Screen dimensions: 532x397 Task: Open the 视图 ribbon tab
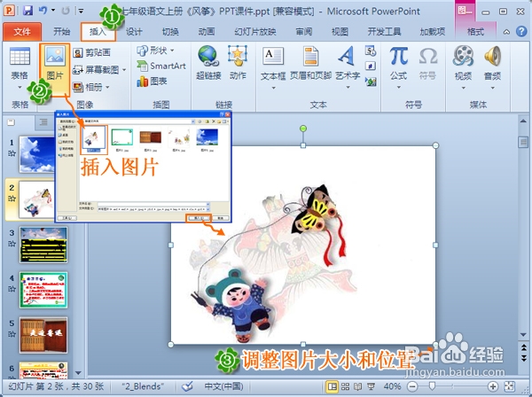tap(340, 32)
